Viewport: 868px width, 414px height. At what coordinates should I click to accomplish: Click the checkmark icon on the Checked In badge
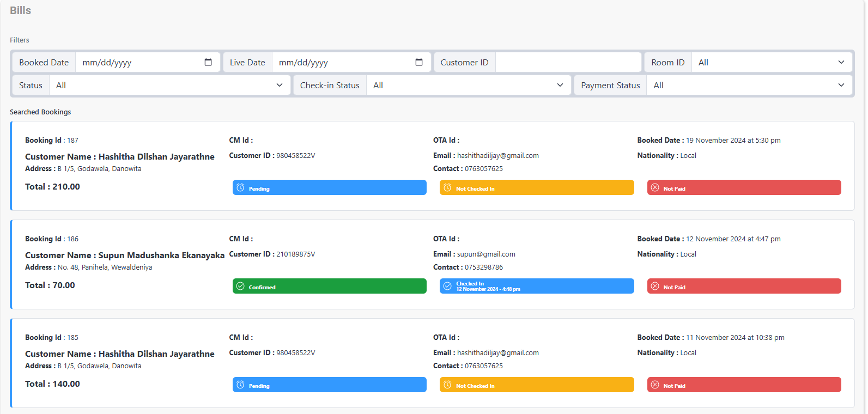pyautogui.click(x=447, y=287)
